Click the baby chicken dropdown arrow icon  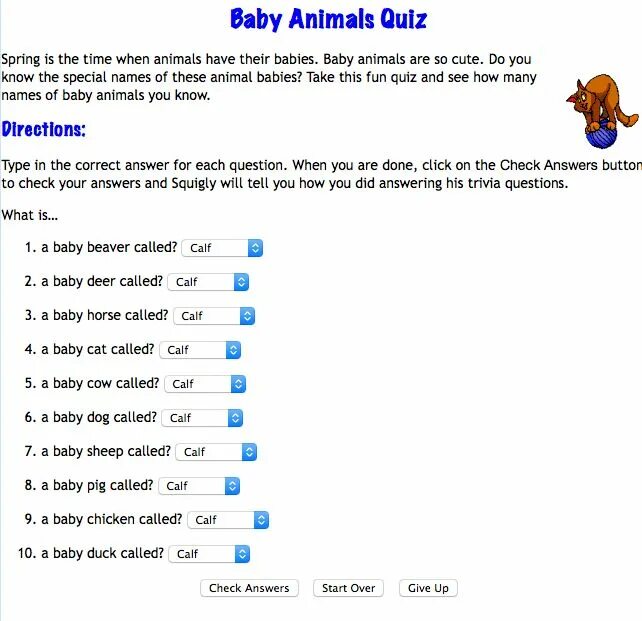pos(261,520)
